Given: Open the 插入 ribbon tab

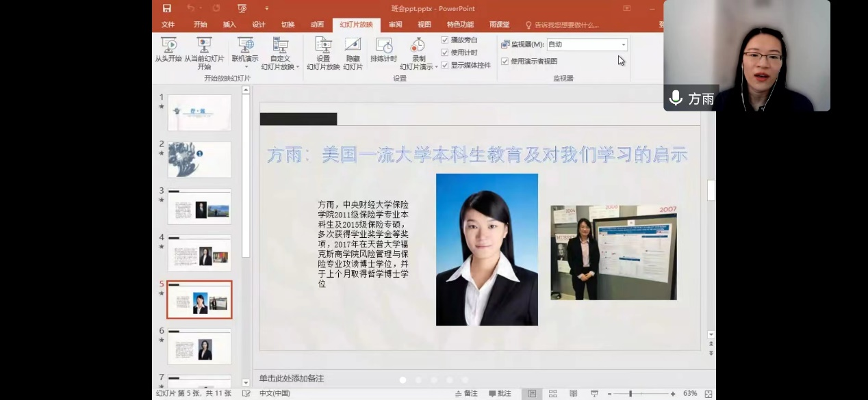Looking at the screenshot, I should [x=229, y=25].
